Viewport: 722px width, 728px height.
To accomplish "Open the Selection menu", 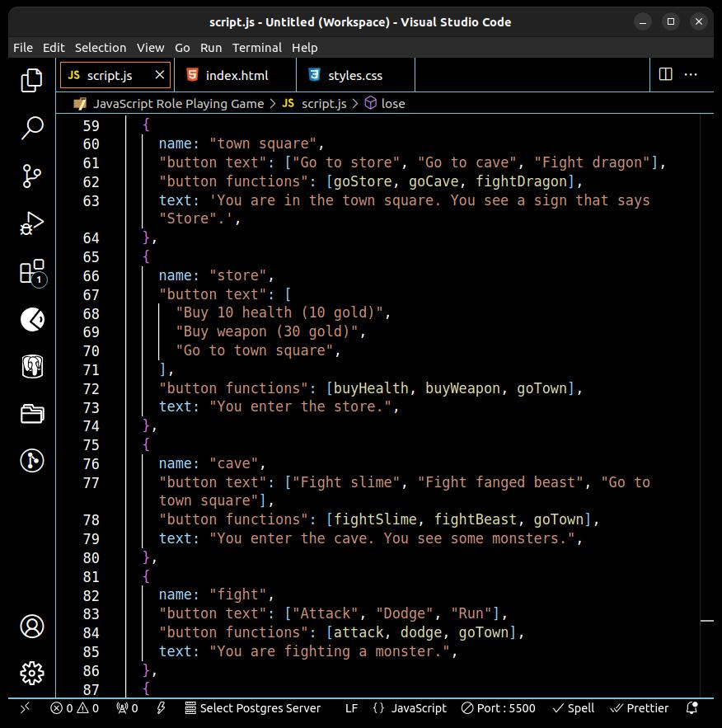I will coord(101,48).
